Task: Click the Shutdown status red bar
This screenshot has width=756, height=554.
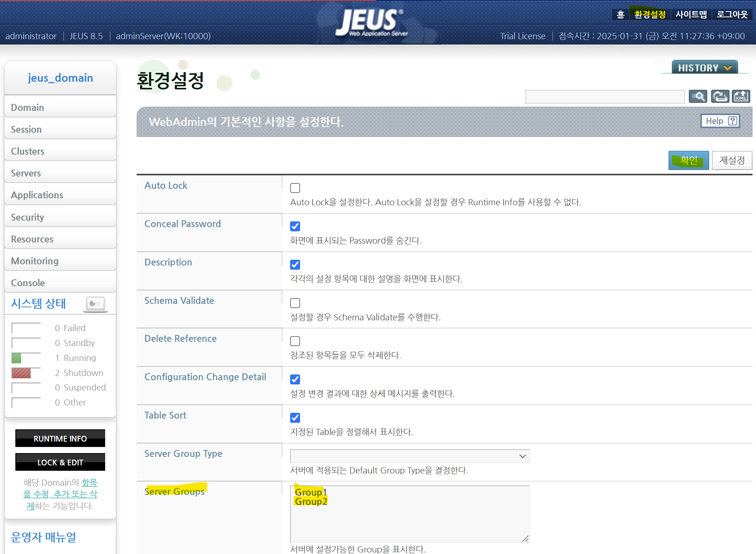Action: (x=21, y=373)
